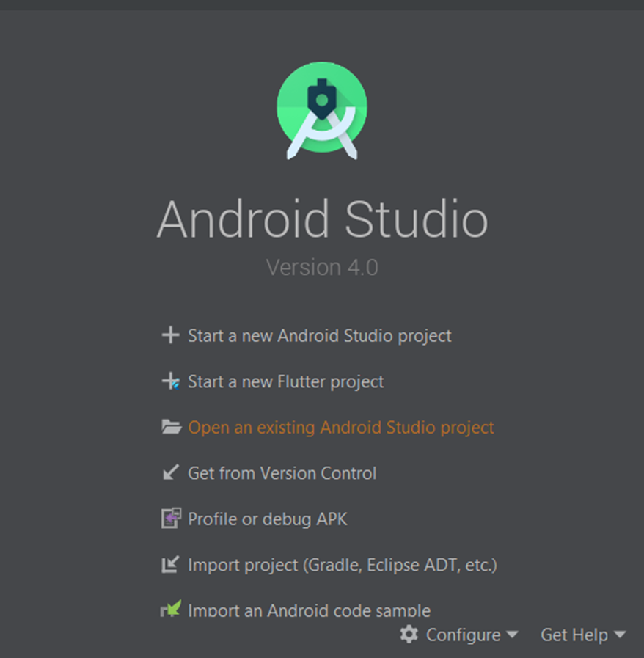
Task: Click the Configure gear icon
Action: point(409,634)
